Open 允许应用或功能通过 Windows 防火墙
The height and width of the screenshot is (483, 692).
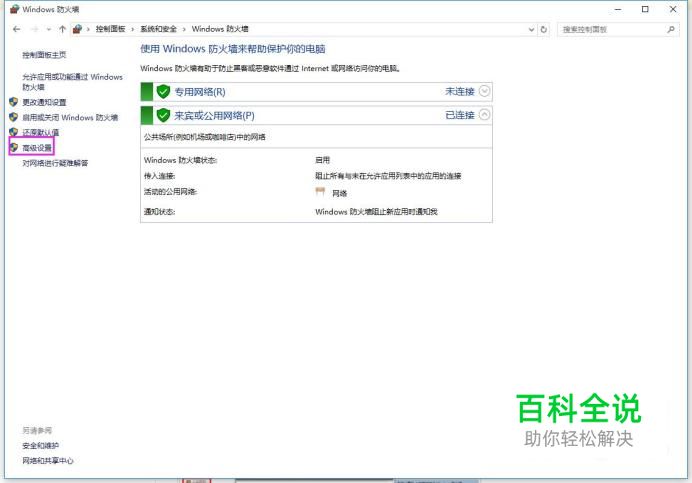coord(72,82)
